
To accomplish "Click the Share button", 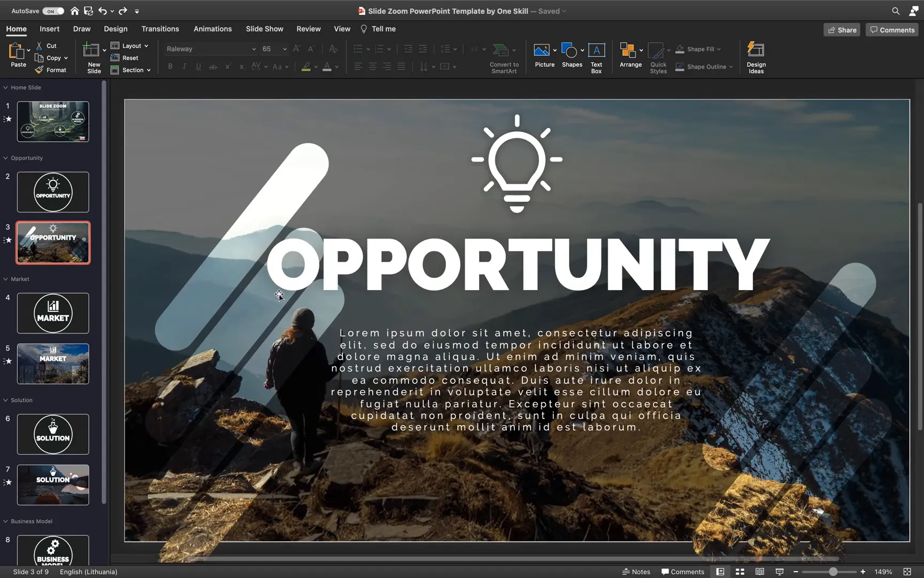I will point(842,30).
